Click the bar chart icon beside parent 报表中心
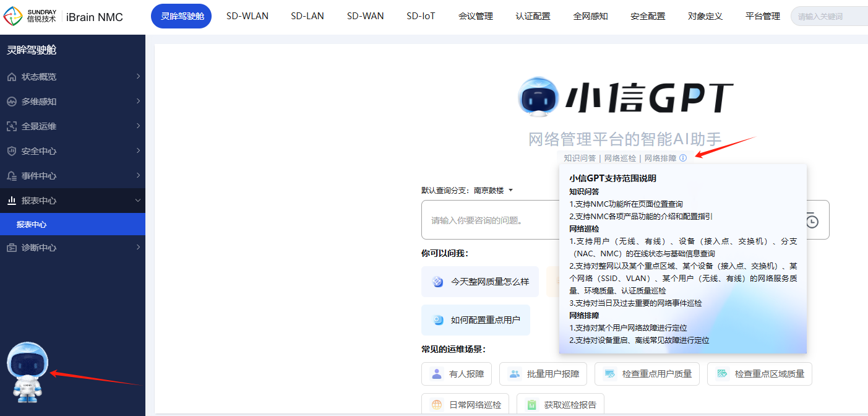 click(12, 201)
